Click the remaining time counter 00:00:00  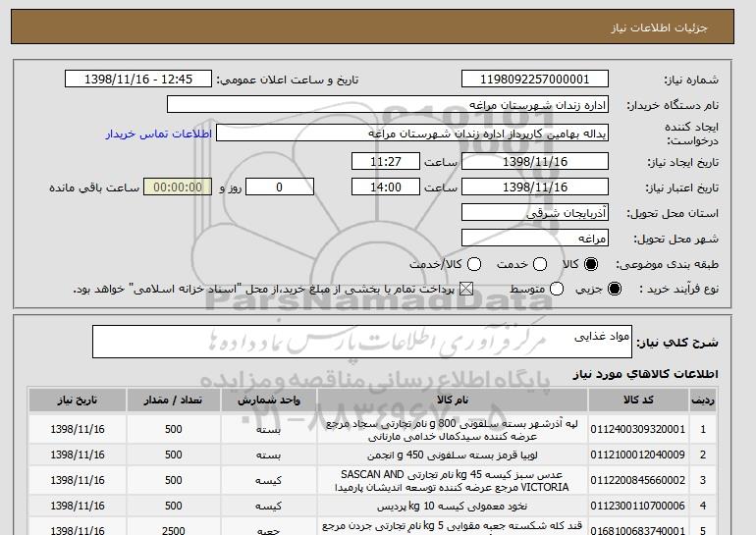[178, 187]
